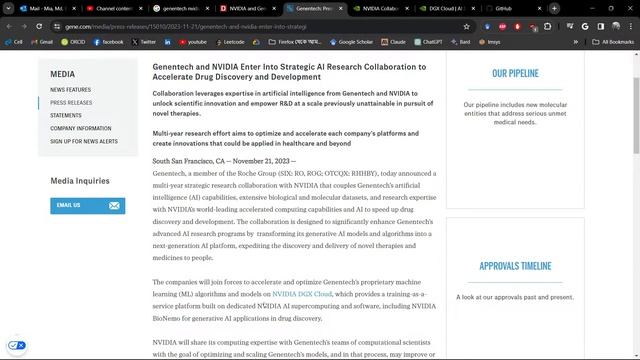Click the gene.com address bar

(x=261, y=27)
